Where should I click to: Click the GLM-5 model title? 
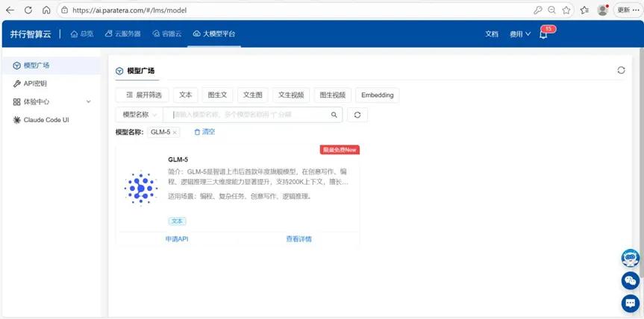[178, 159]
